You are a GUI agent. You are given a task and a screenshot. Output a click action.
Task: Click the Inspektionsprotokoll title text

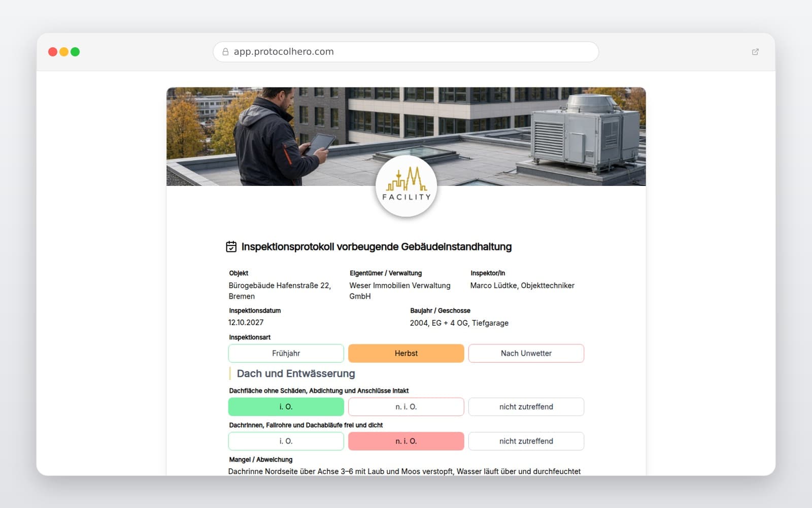[x=377, y=247]
